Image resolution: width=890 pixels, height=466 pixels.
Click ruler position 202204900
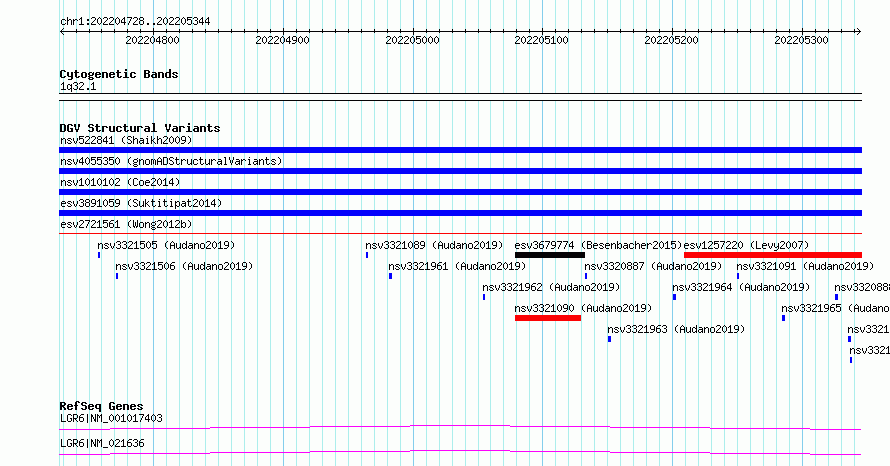coord(282,40)
